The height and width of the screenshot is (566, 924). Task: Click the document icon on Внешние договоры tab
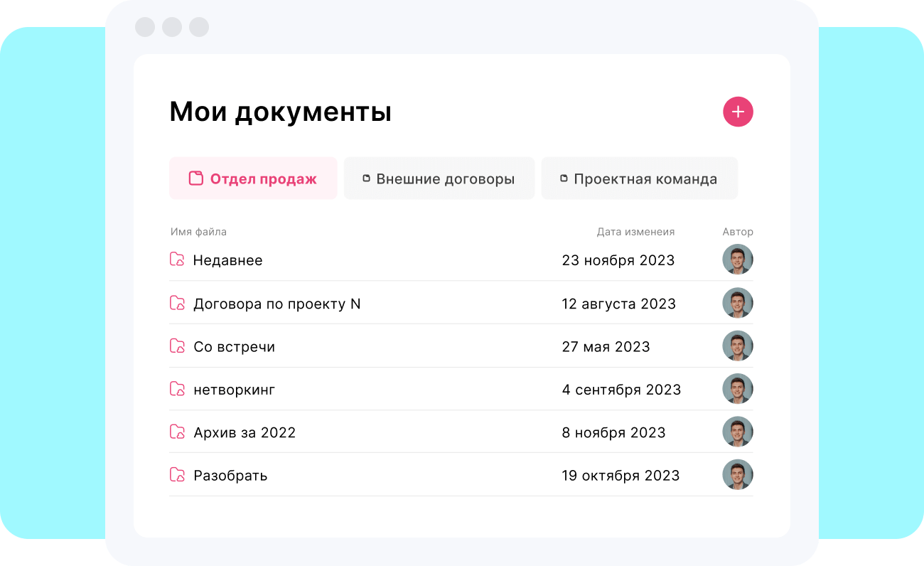coord(367,178)
